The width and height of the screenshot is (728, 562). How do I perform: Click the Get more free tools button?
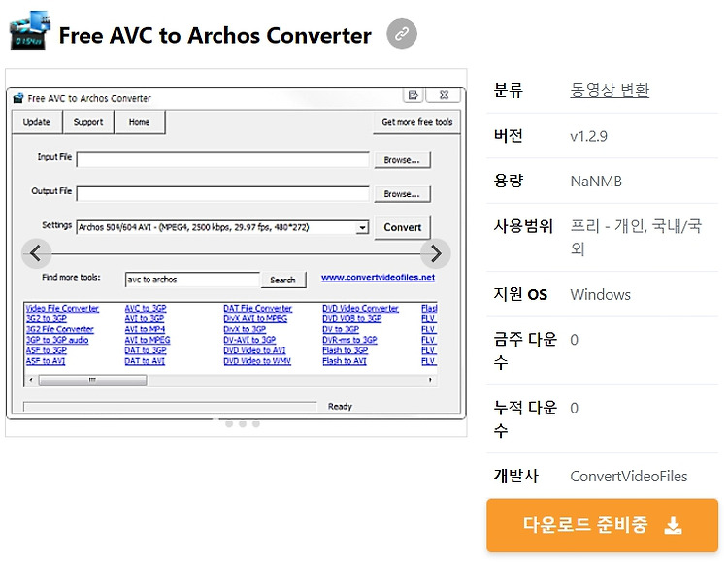417,122
